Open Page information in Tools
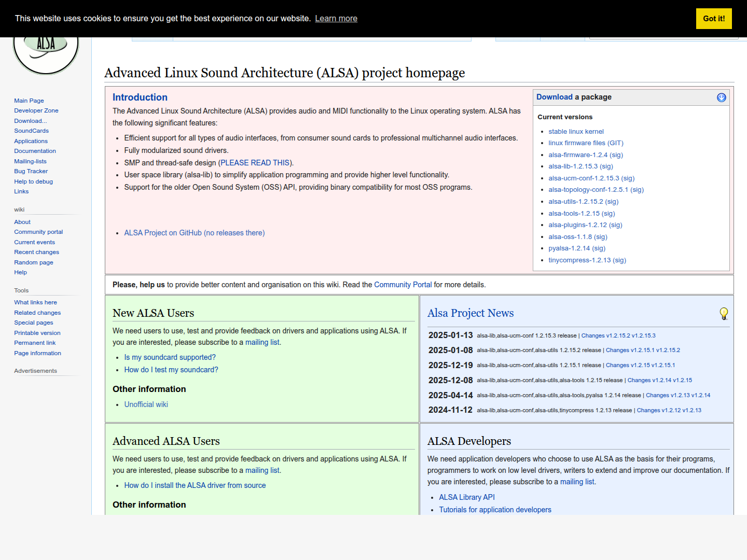This screenshot has width=747, height=560. coord(38,353)
